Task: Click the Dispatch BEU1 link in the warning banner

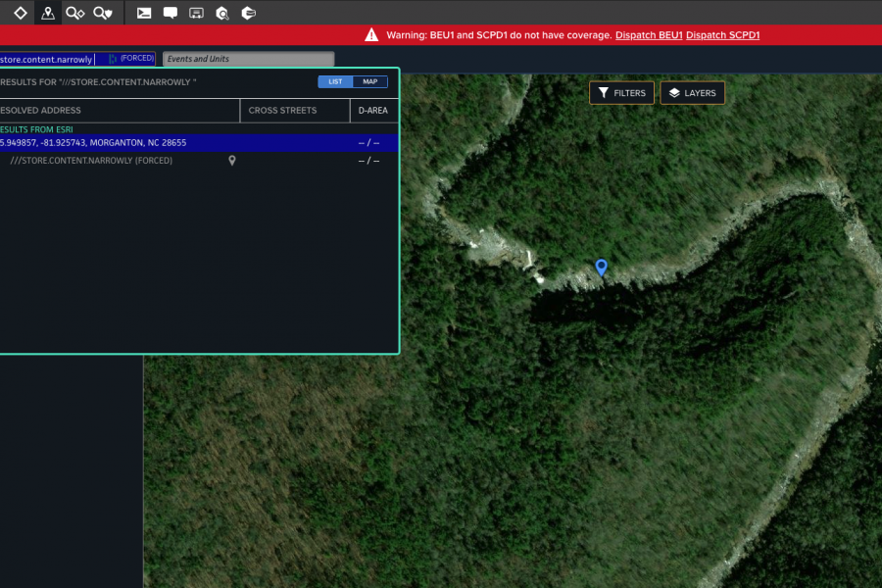Action: (x=648, y=34)
